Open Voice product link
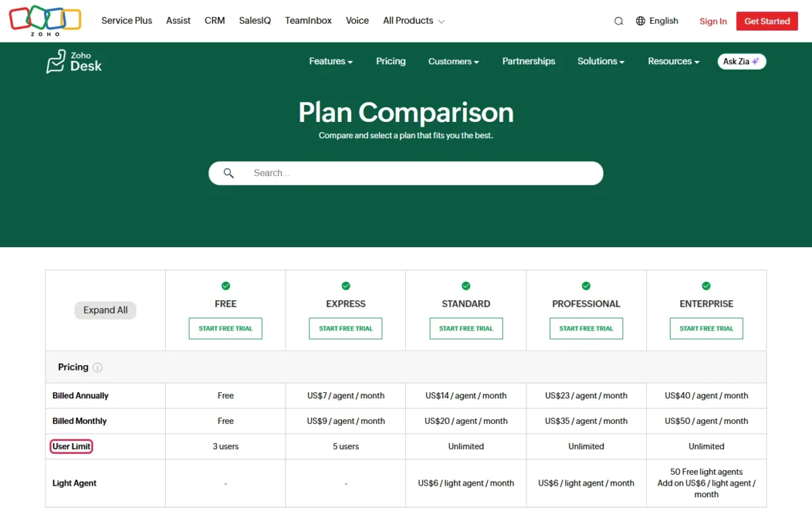The image size is (812, 508). pyautogui.click(x=357, y=21)
